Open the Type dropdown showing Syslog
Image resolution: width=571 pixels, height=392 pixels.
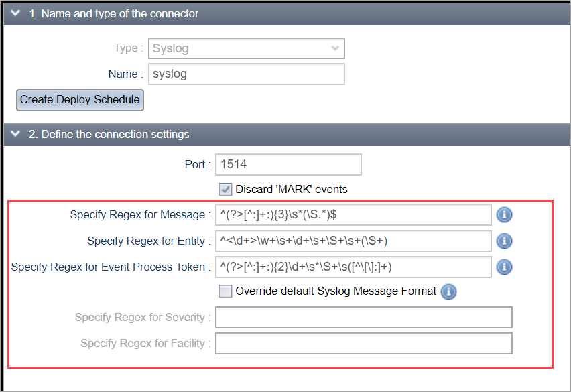[246, 48]
